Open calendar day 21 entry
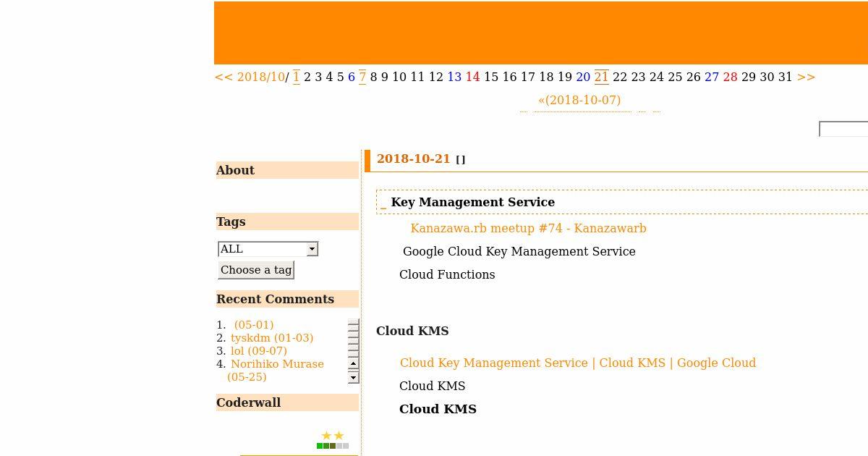868x456 pixels. tap(601, 77)
